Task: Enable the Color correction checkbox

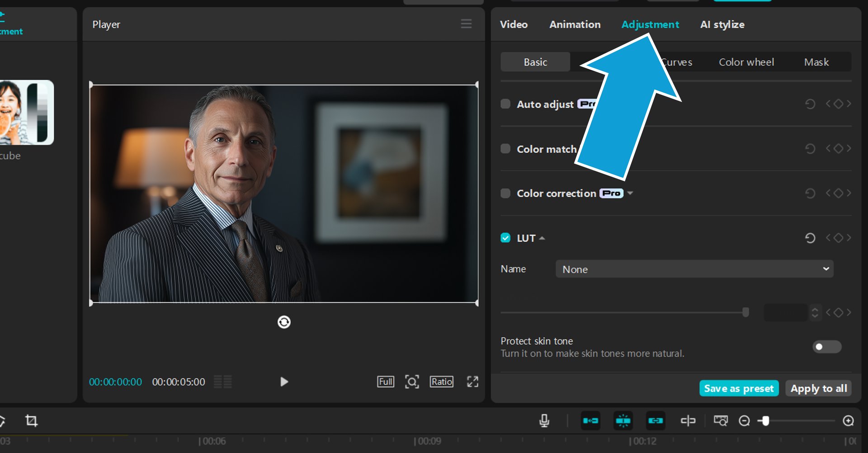Action: 505,193
